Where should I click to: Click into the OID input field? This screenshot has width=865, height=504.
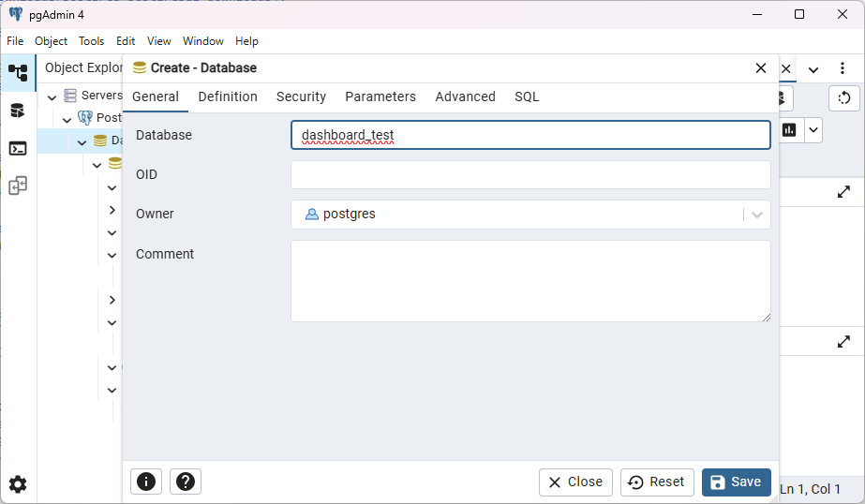(530, 175)
